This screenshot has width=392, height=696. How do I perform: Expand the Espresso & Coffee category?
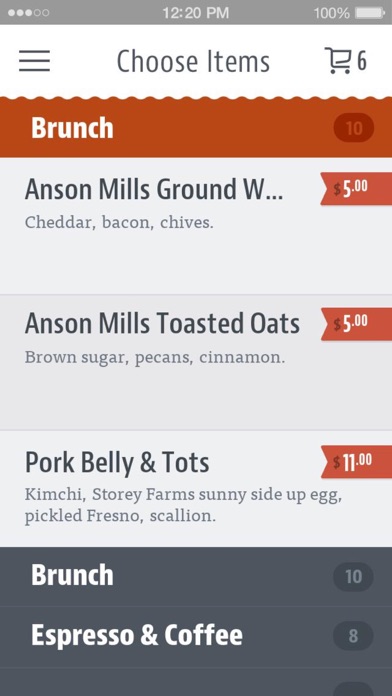coord(196,636)
